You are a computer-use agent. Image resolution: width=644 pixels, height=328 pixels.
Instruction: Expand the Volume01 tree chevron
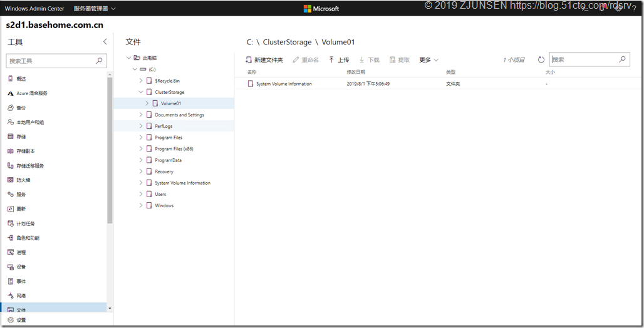(147, 103)
